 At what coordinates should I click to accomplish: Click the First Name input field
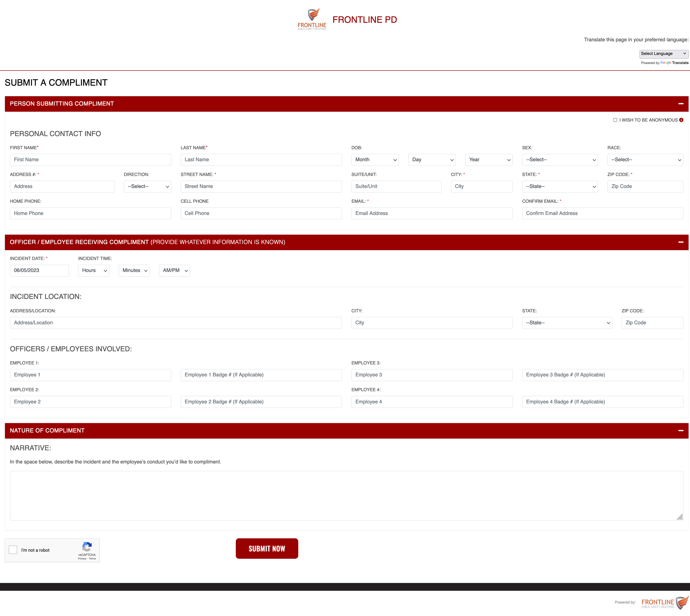click(90, 160)
